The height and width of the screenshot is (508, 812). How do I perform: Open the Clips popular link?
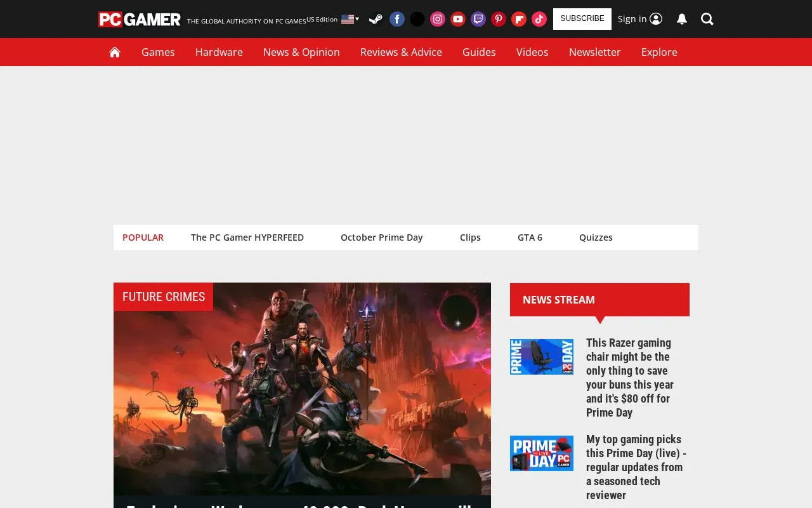(x=470, y=237)
